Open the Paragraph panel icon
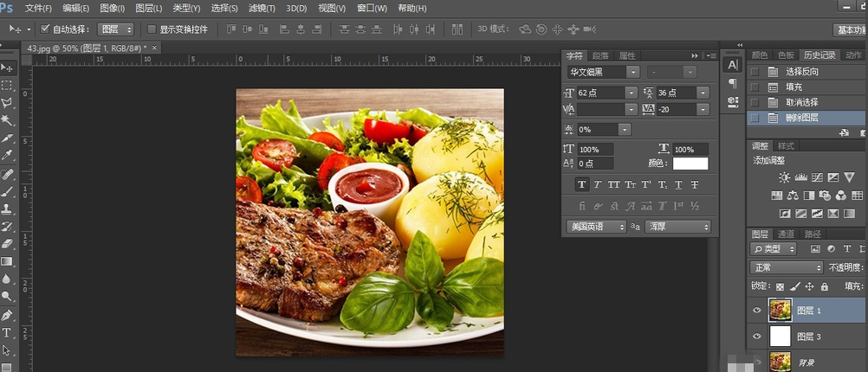 [733, 84]
